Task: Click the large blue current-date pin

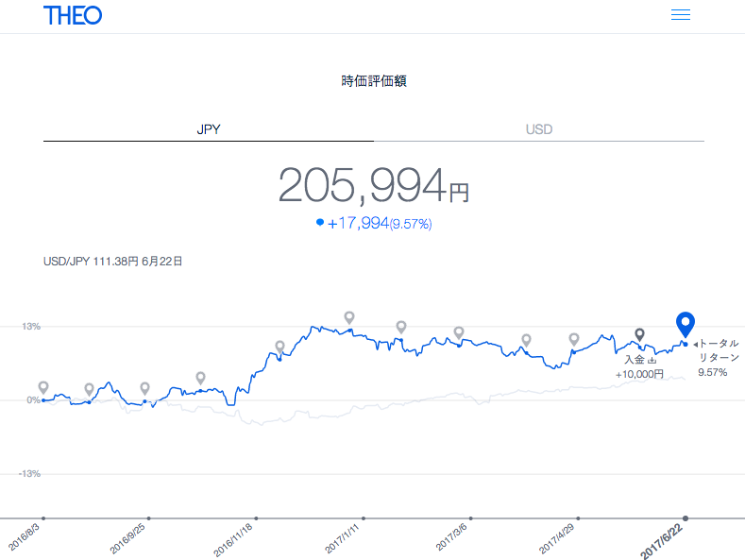Action: [686, 324]
